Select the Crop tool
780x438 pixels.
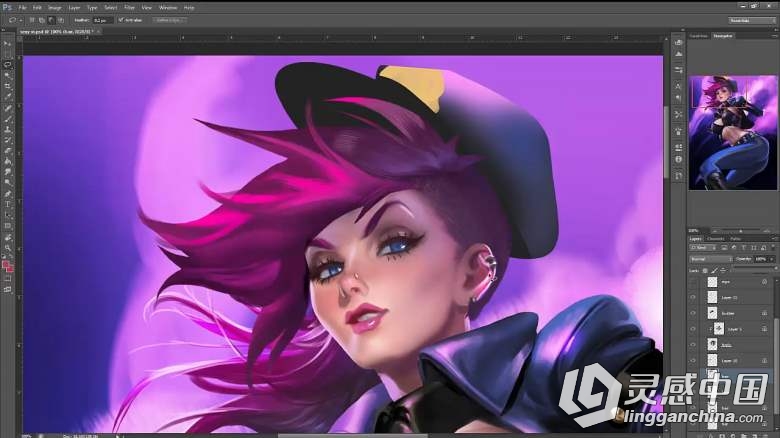tap(7, 86)
